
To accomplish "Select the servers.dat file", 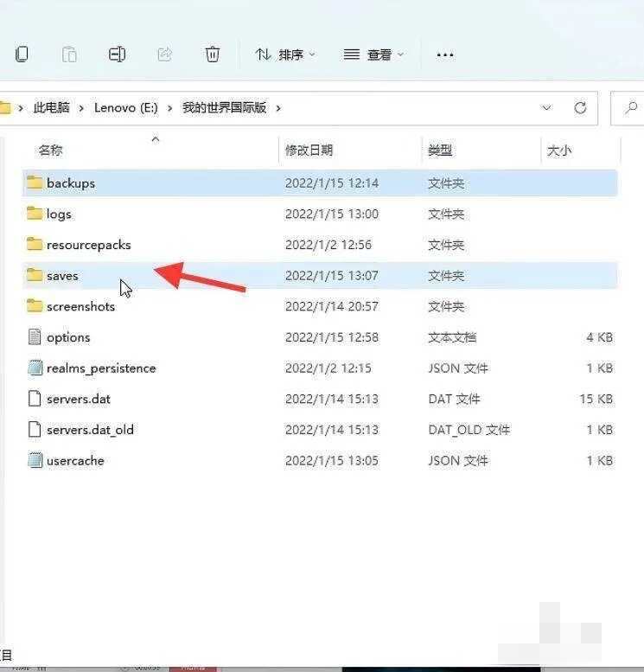I will pos(78,399).
